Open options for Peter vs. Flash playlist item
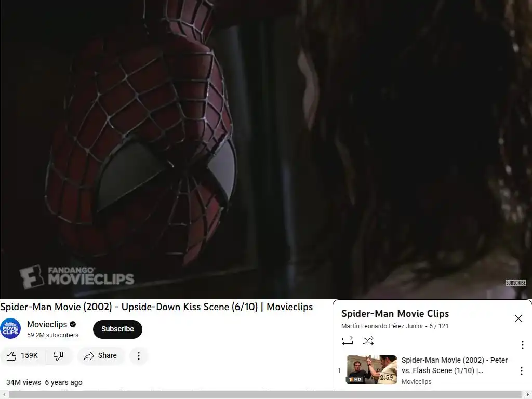Screen dimensions: 532x399 click(521, 371)
